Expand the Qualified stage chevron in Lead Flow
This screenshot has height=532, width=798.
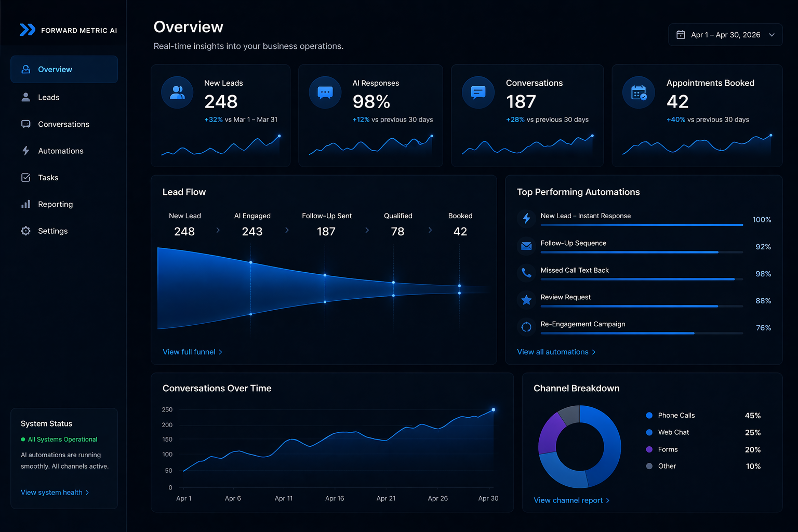tap(430, 229)
